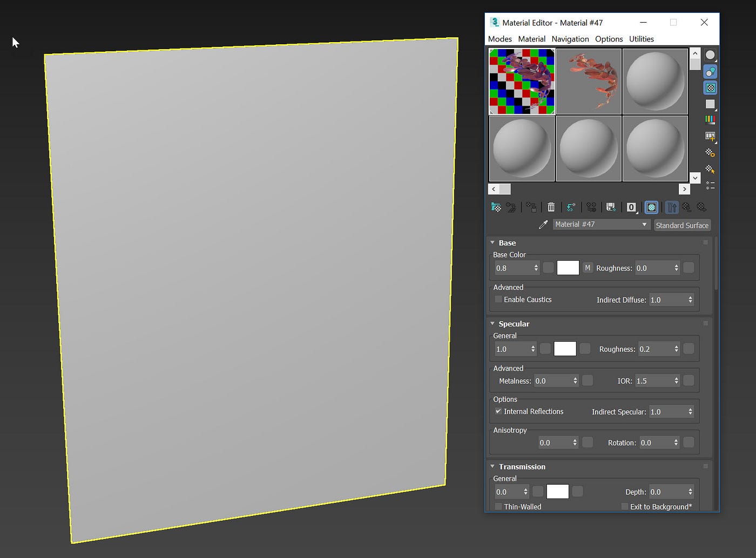Click the Get Material icon
Screen dimensions: 756x558
coord(496,207)
